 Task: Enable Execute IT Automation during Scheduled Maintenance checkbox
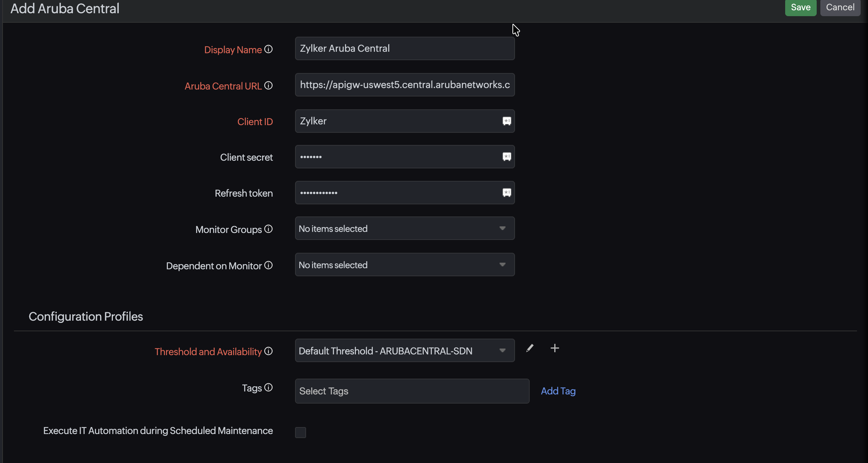(300, 432)
